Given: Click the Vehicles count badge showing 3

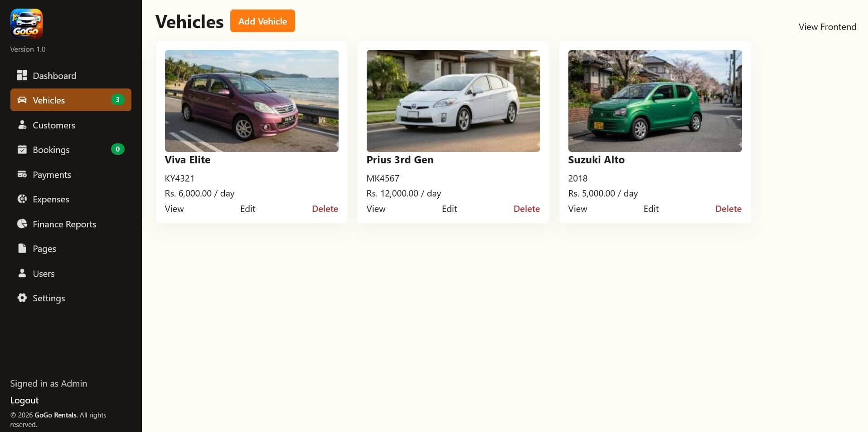Looking at the screenshot, I should point(118,100).
